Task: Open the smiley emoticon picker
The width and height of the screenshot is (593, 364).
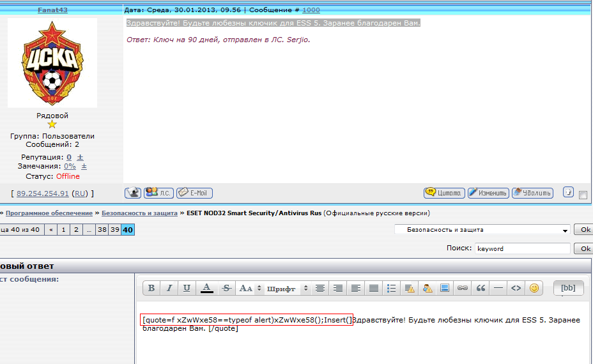Action: pyautogui.click(x=534, y=288)
